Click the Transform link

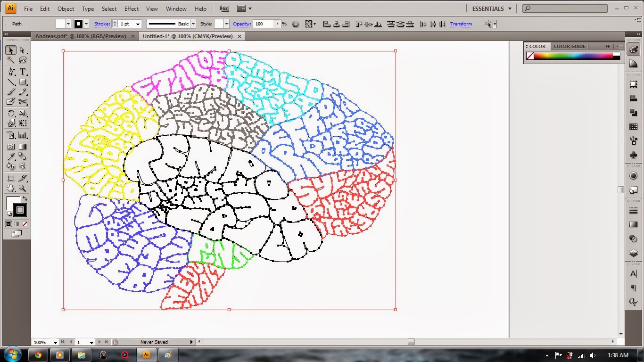pyautogui.click(x=461, y=24)
